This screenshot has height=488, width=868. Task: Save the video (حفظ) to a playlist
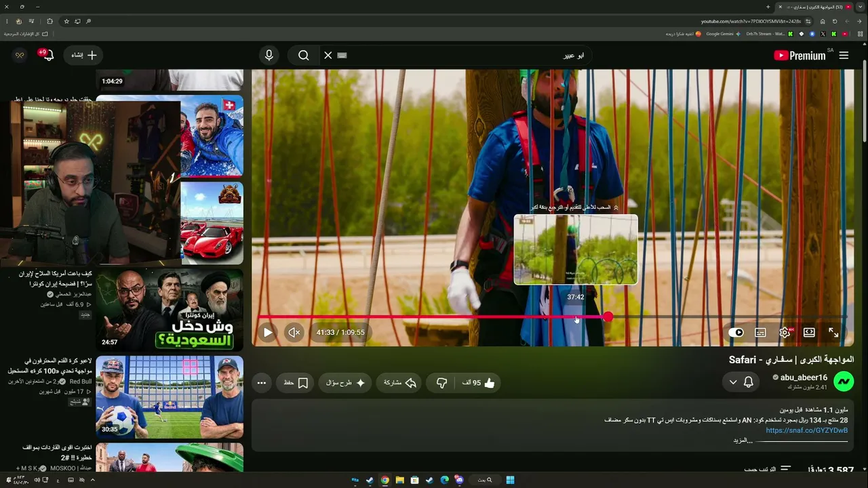[x=296, y=383]
